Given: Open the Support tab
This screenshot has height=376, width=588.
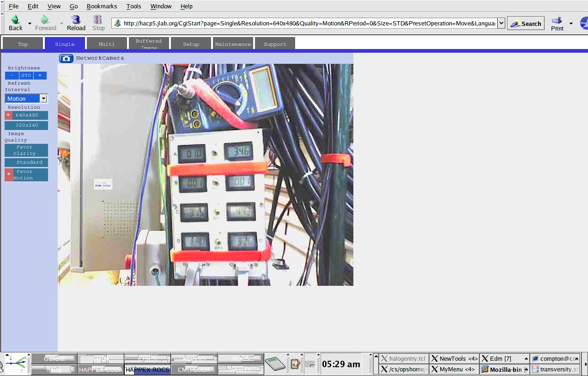Looking at the screenshot, I should tap(275, 43).
